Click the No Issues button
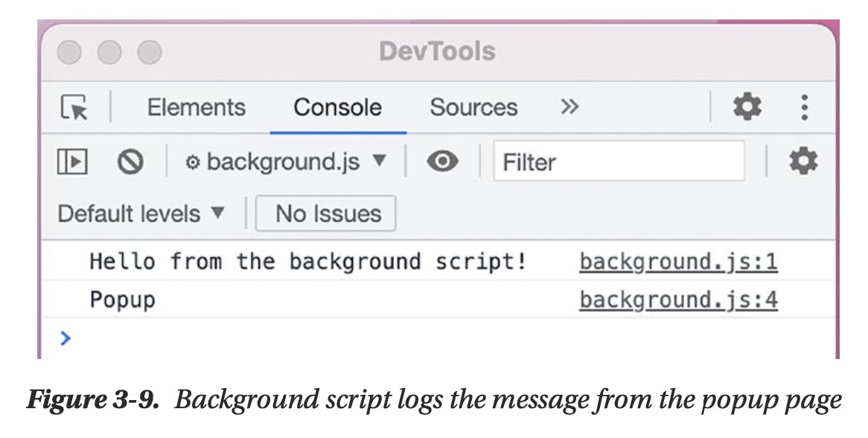This screenshot has width=868, height=438. pyautogui.click(x=328, y=214)
